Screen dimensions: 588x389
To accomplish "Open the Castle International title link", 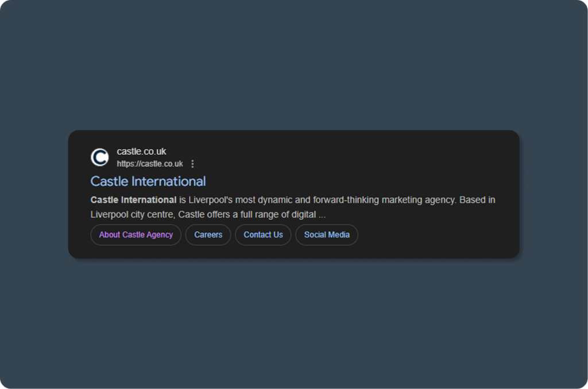I will (148, 181).
